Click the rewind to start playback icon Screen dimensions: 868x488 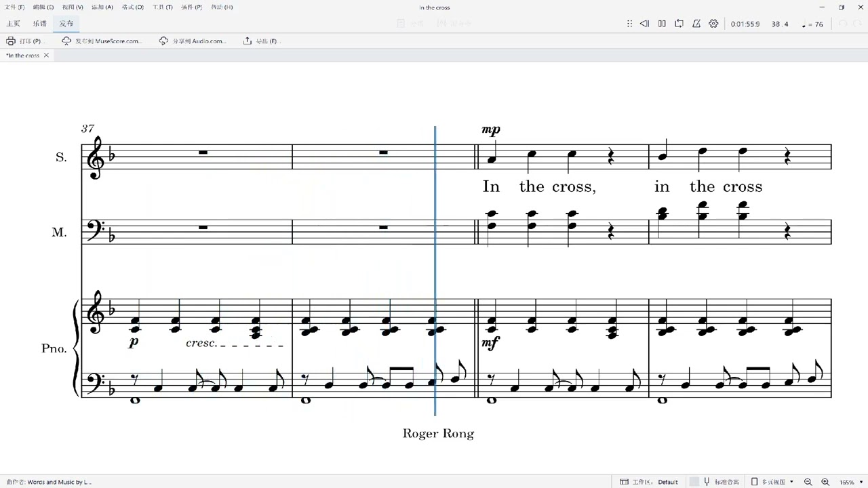pos(644,24)
